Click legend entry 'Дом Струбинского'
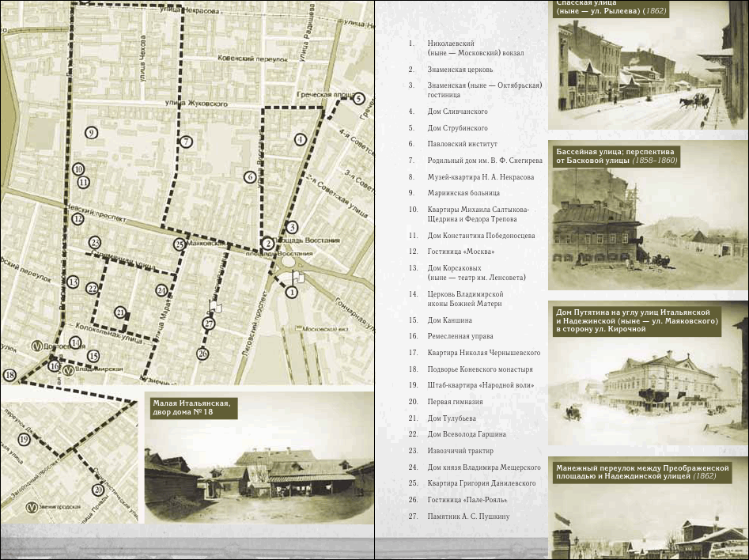The height and width of the screenshot is (560, 749). point(457,128)
